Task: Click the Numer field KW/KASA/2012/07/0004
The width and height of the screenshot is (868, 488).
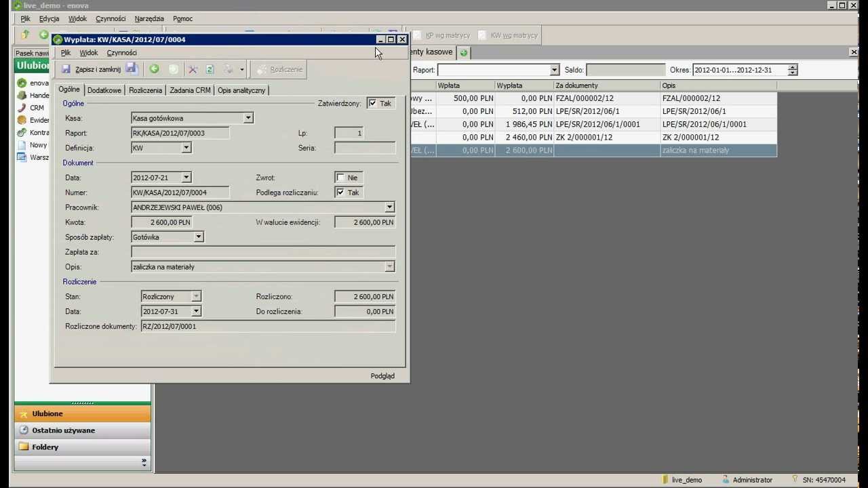Action: tap(180, 192)
